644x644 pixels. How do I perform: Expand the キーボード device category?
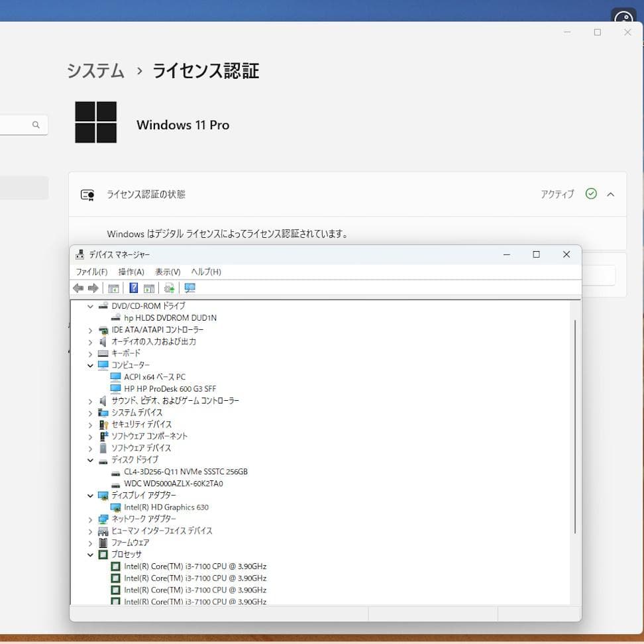[90, 353]
